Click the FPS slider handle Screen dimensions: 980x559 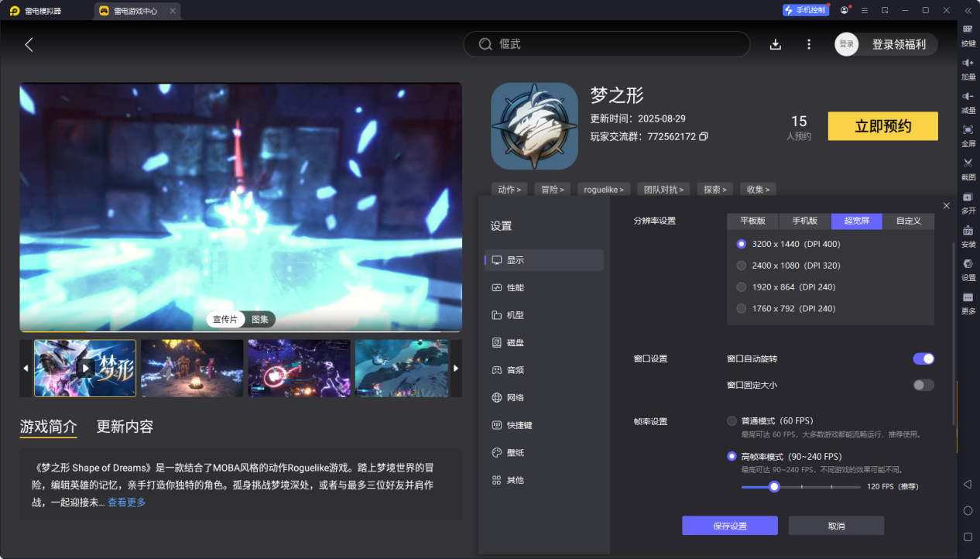(774, 487)
